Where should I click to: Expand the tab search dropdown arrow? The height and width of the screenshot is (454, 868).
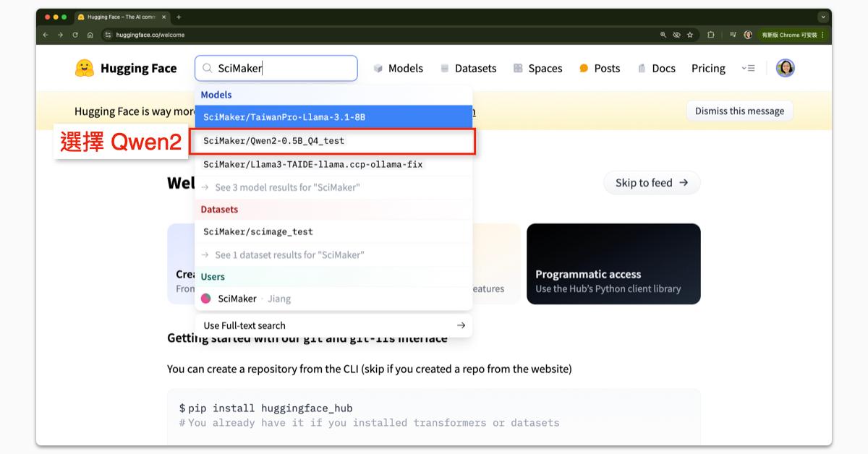point(823,17)
